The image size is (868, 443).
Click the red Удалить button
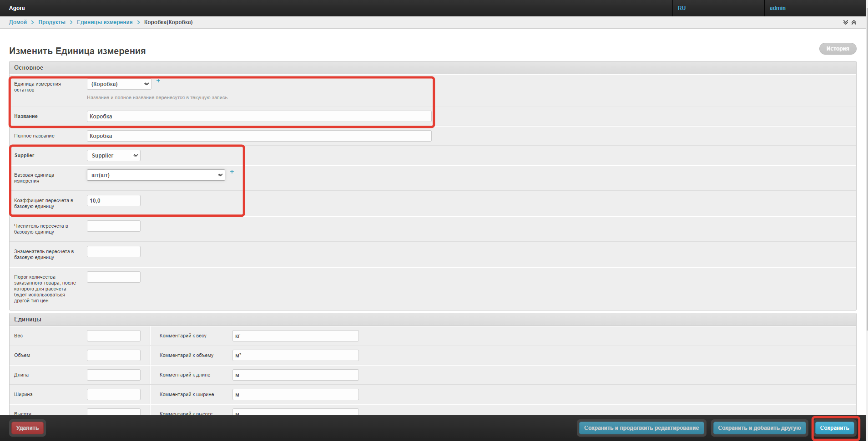27,428
